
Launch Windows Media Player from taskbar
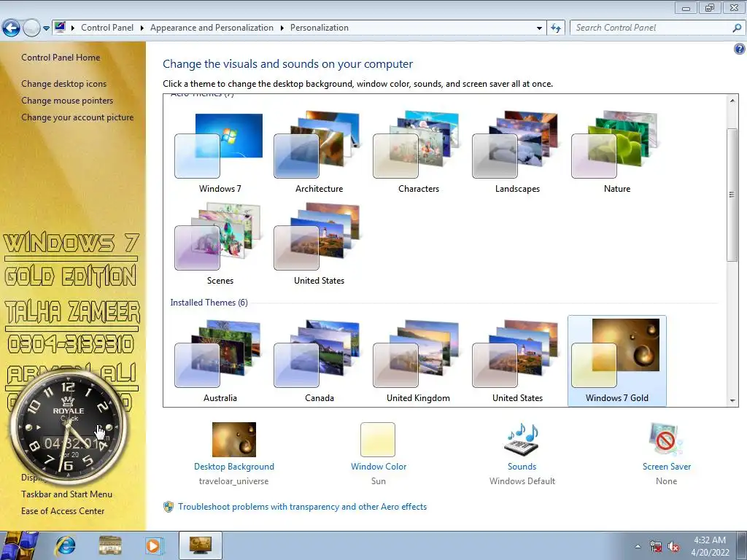coord(153,545)
